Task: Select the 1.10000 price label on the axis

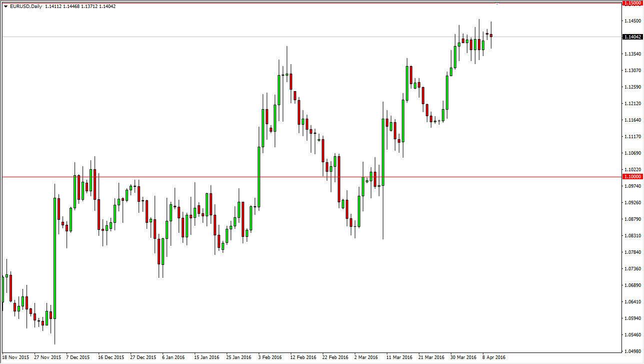Action: coord(631,176)
